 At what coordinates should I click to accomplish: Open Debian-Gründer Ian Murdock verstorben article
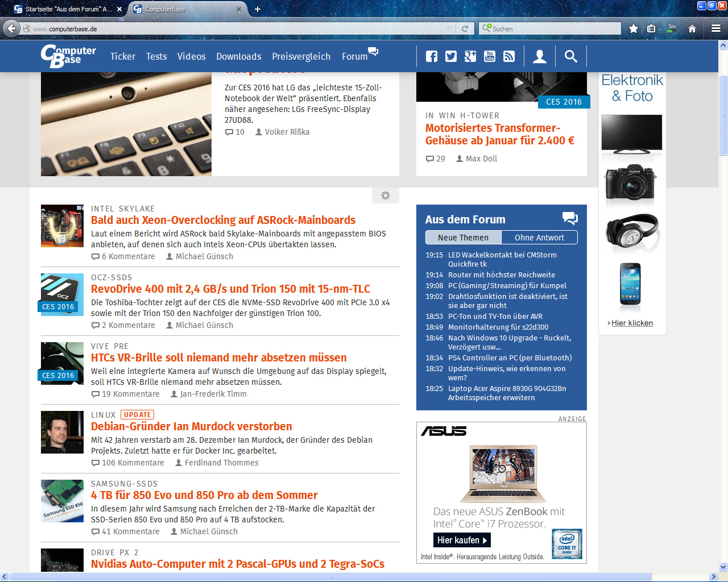192,426
